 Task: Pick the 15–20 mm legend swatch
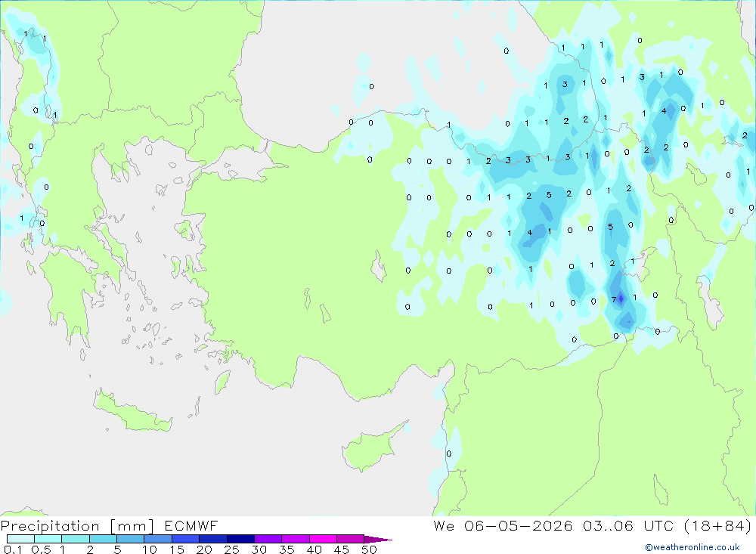[x=186, y=539]
